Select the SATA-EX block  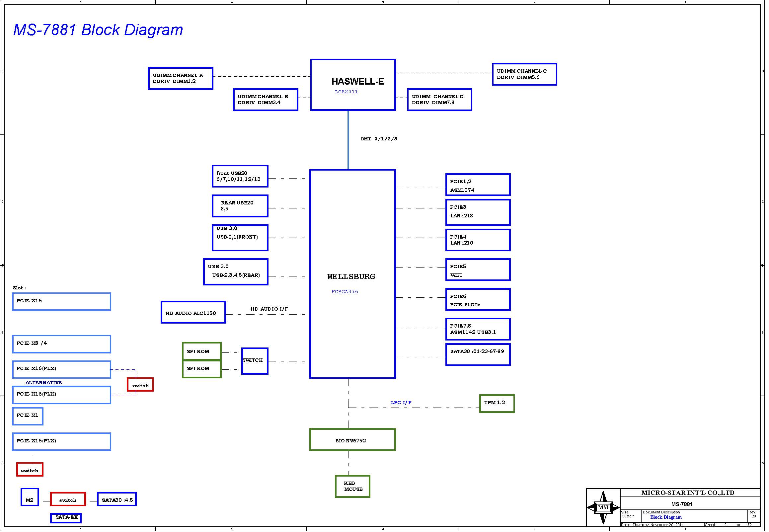[66, 518]
